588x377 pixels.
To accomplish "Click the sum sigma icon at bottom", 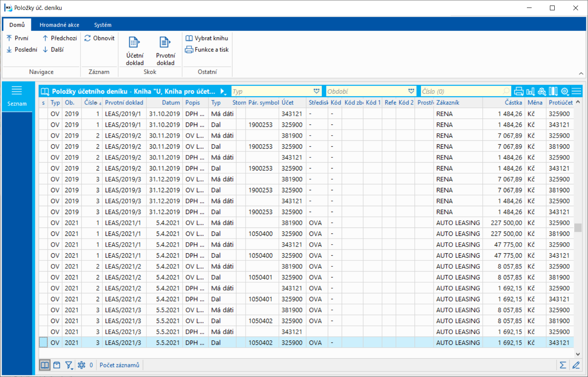I will pos(563,365).
